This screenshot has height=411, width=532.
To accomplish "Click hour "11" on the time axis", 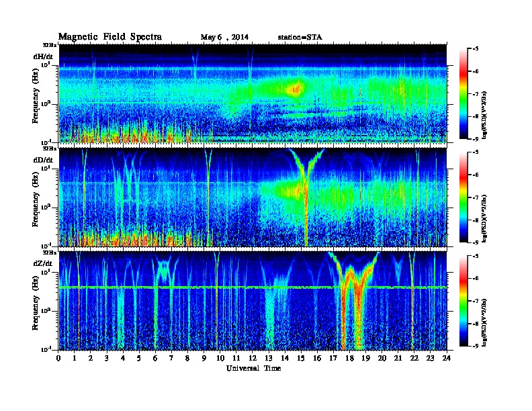I will (236, 359).
